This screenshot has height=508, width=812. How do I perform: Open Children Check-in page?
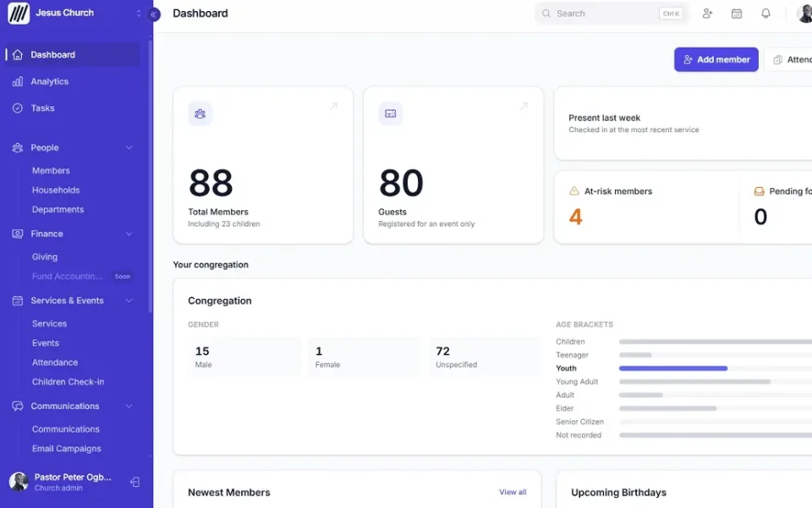[68, 382]
